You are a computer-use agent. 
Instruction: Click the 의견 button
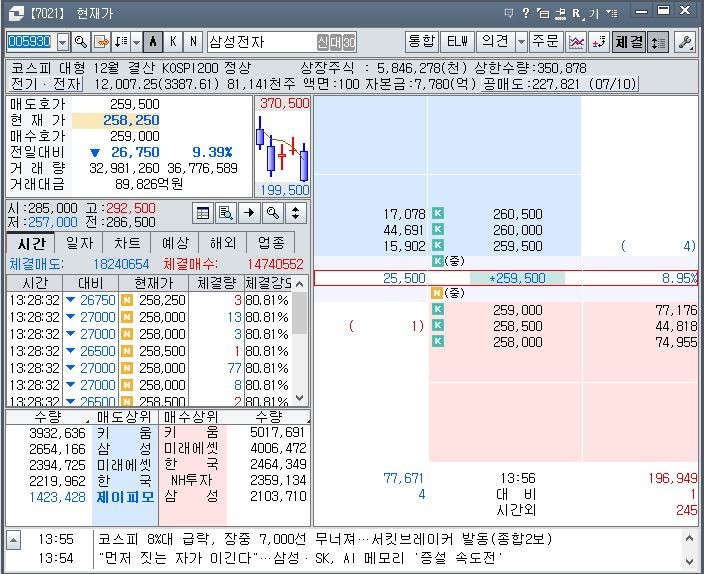tap(495, 42)
